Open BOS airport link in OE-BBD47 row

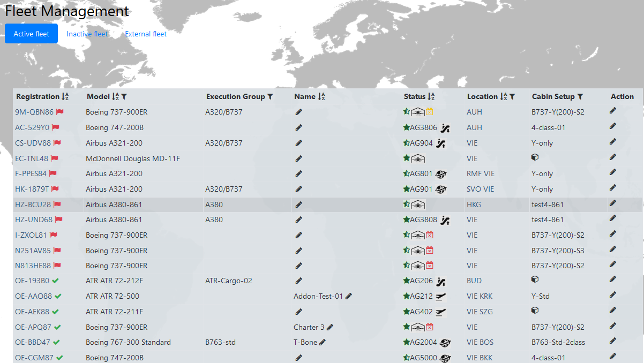coord(487,342)
